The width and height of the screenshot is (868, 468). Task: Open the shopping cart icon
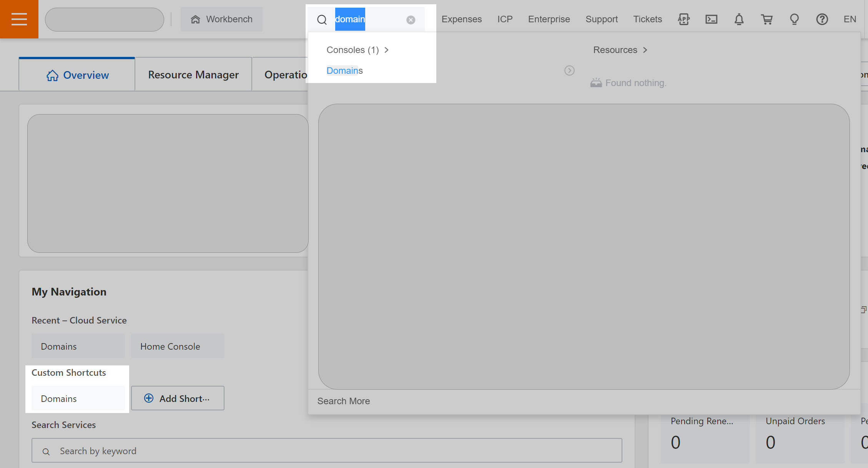tap(767, 19)
